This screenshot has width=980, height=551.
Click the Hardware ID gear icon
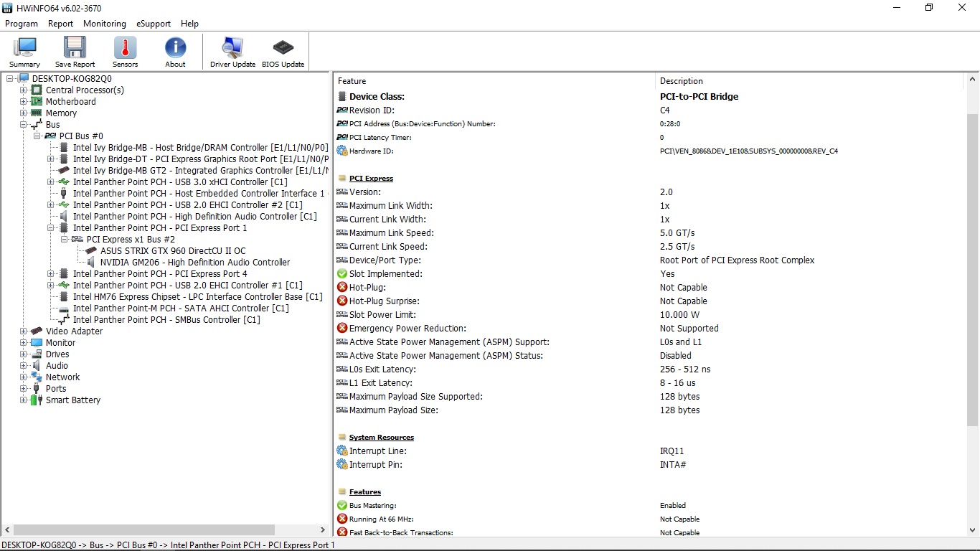[x=342, y=151]
